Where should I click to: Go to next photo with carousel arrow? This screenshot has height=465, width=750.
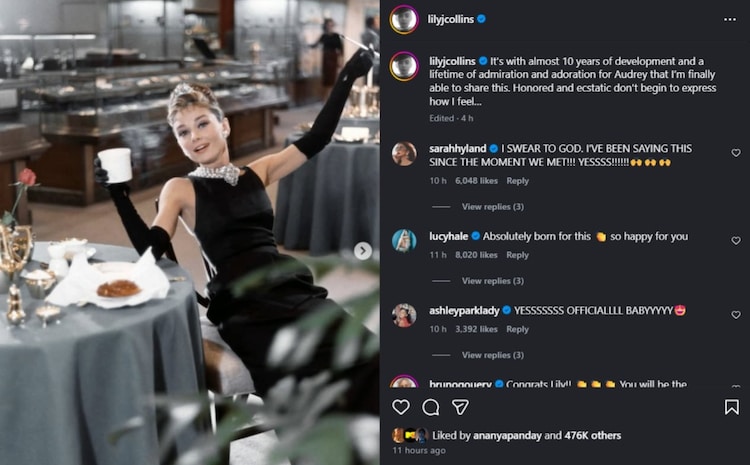pyautogui.click(x=363, y=251)
